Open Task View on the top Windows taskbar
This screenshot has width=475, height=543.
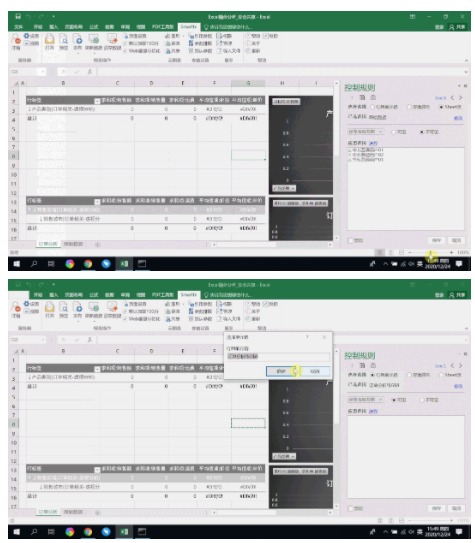pyautogui.click(x=51, y=264)
